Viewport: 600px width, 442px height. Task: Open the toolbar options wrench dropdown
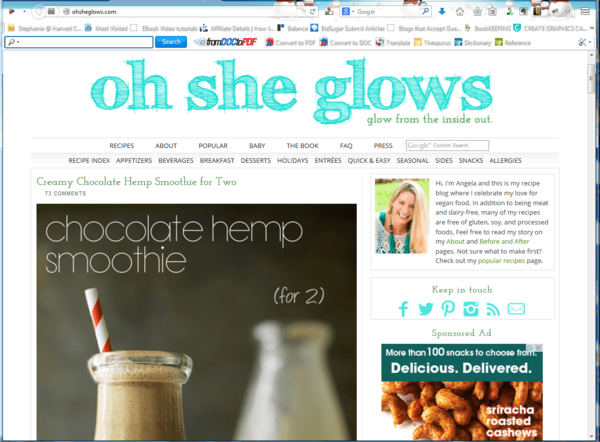584,42
